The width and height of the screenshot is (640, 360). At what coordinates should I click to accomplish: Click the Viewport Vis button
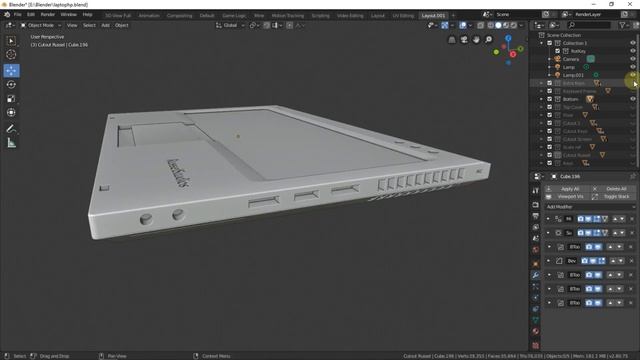pos(567,197)
